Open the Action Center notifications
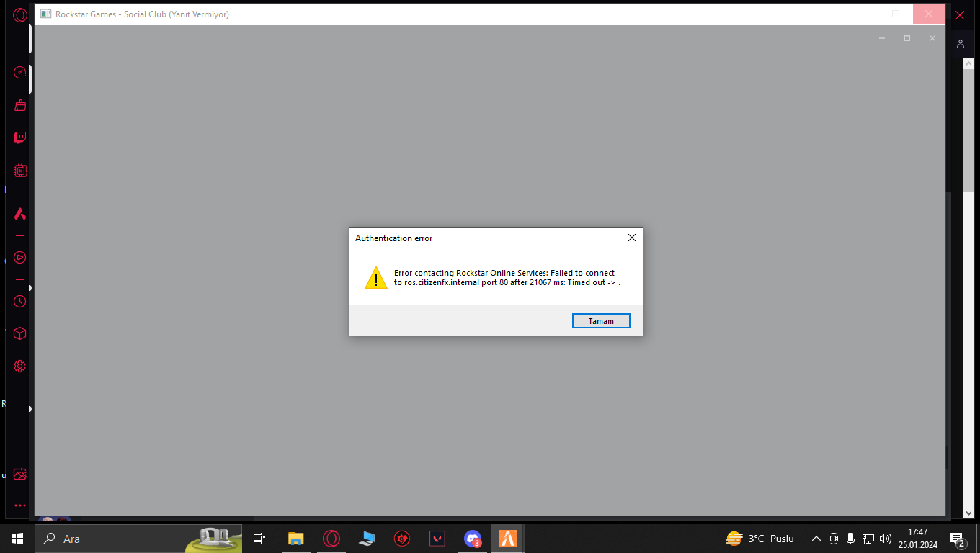The image size is (980, 553). [x=958, y=539]
